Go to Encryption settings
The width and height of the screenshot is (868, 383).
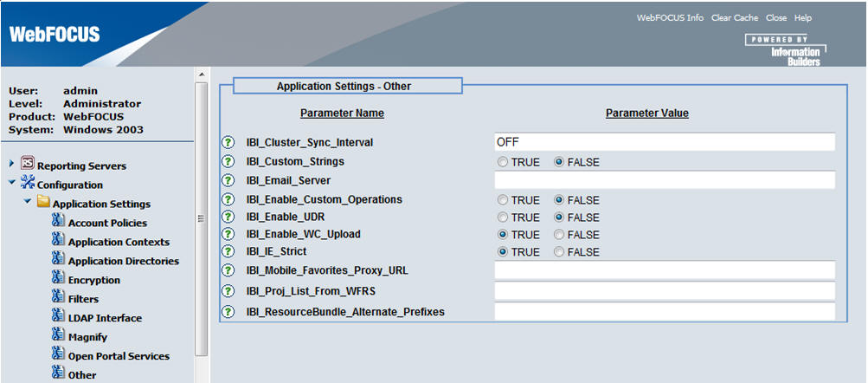coord(94,281)
